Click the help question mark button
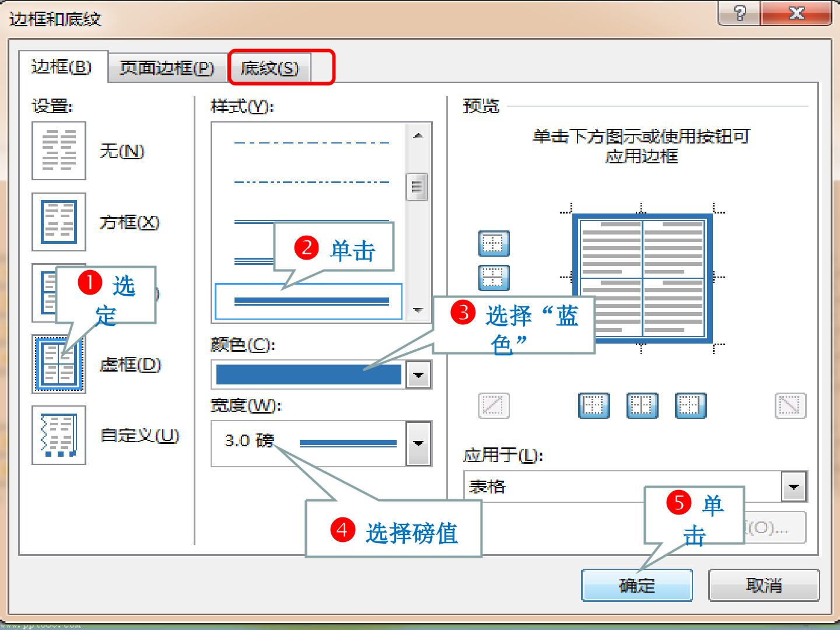Image resolution: width=840 pixels, height=630 pixels. (x=739, y=13)
